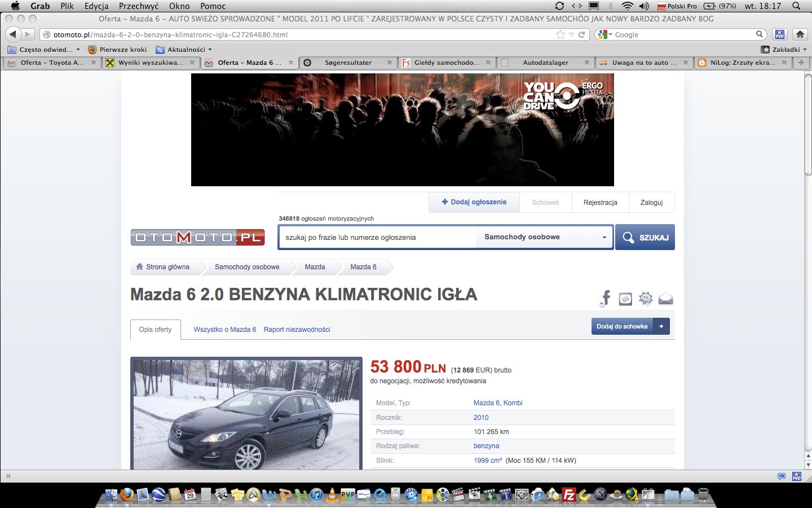Open the Okno menu

[x=179, y=6]
